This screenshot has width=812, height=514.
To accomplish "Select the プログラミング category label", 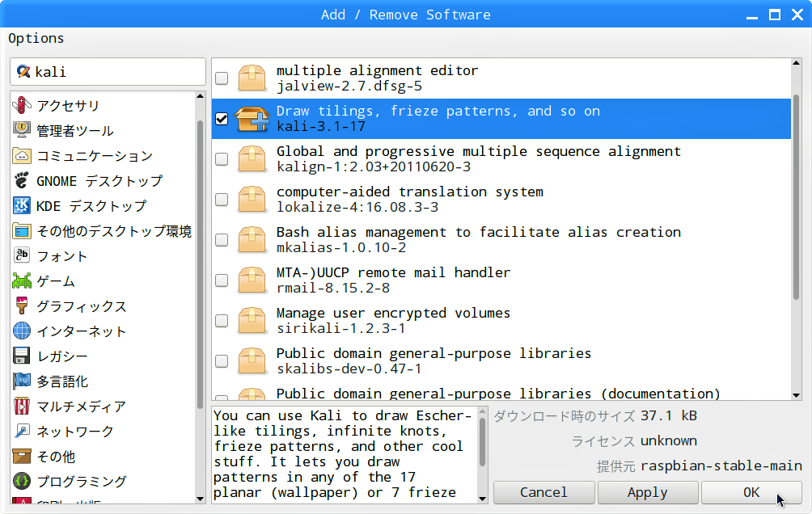I will pyautogui.click(x=82, y=482).
